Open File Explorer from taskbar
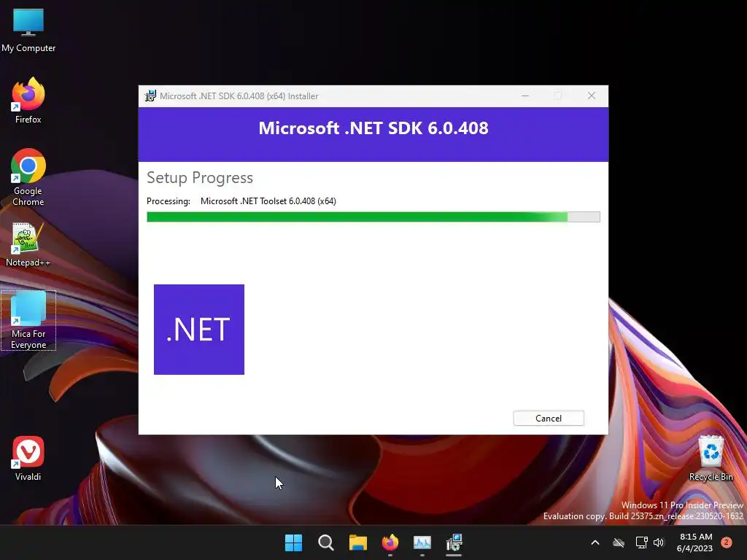This screenshot has width=747, height=560. point(357,542)
